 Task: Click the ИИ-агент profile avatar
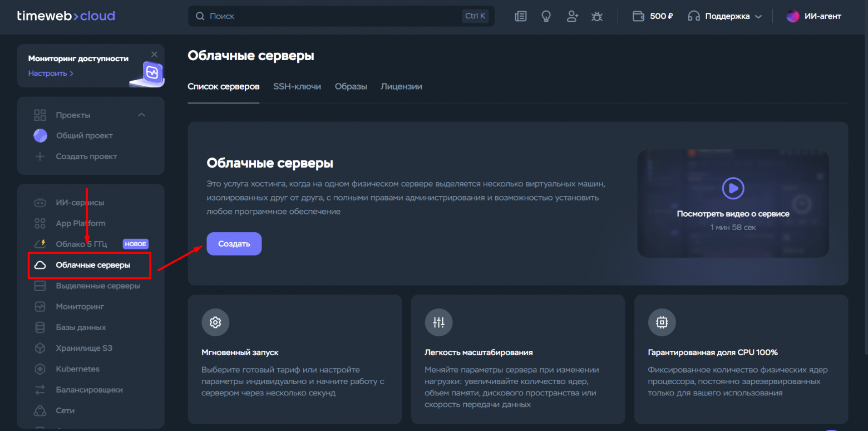pos(792,16)
